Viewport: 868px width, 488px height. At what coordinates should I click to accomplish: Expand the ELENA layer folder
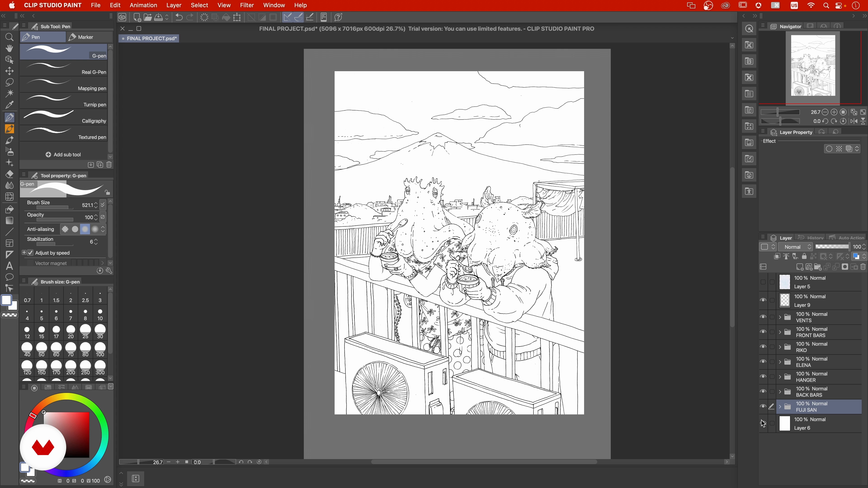pos(780,362)
